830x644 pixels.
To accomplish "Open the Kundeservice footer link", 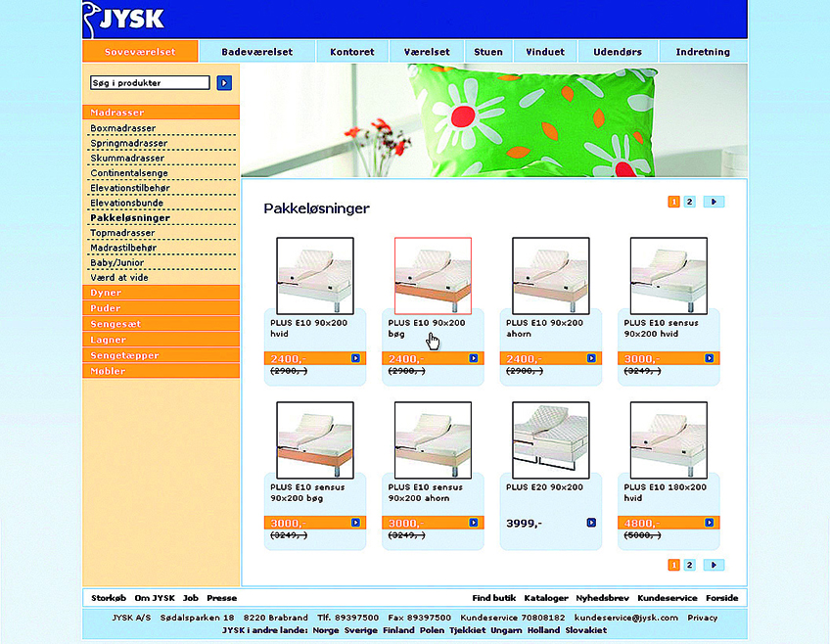I will pyautogui.click(x=668, y=598).
